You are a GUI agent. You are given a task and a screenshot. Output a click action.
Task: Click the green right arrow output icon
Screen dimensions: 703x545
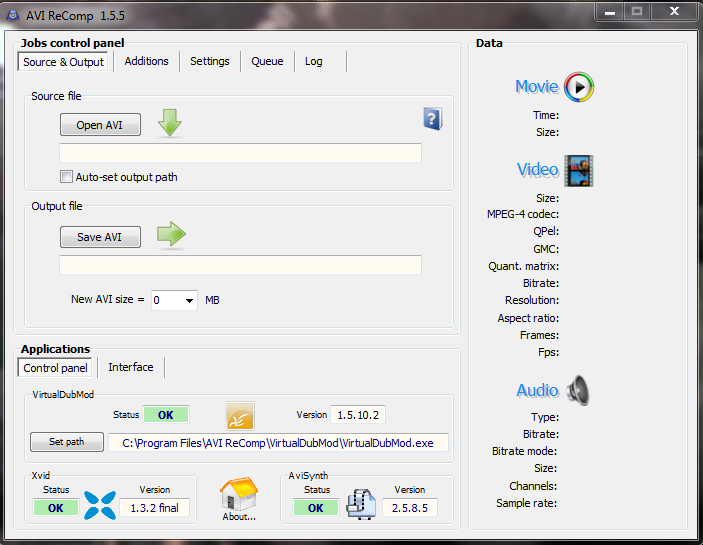171,234
